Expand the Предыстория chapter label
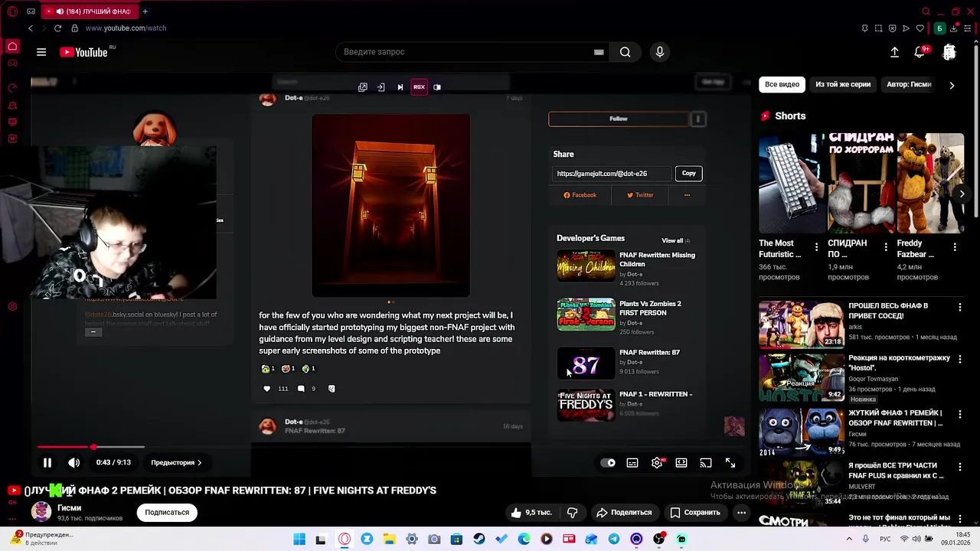Screen dimensions: 980x551 tap(176, 462)
